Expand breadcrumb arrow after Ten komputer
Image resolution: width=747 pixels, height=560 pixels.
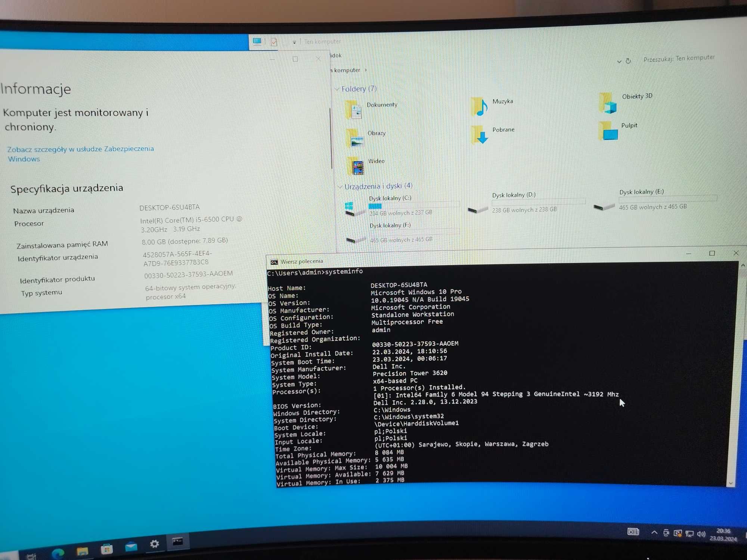366,70
